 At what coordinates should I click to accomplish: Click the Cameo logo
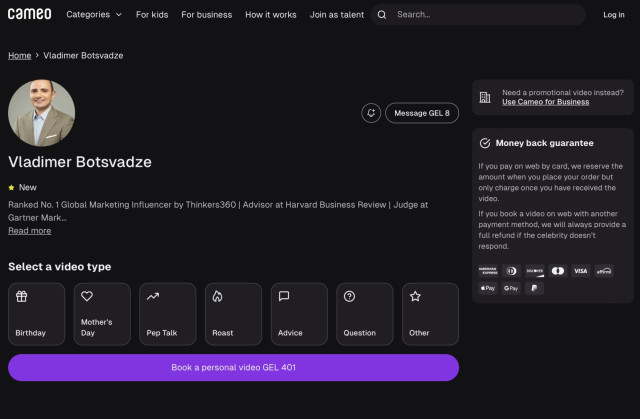(29, 14)
